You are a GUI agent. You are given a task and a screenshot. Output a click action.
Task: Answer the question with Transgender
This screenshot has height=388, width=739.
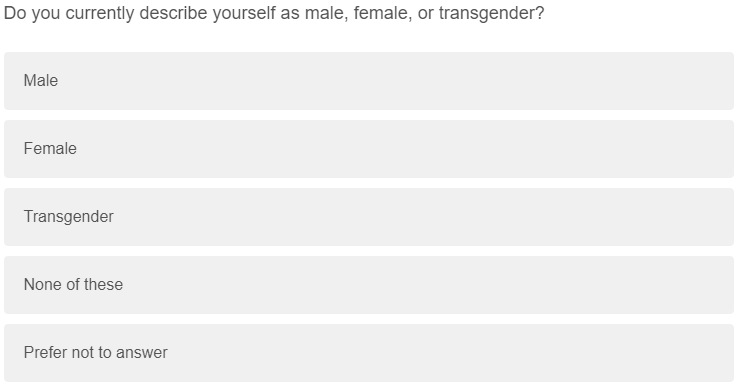[369, 217]
